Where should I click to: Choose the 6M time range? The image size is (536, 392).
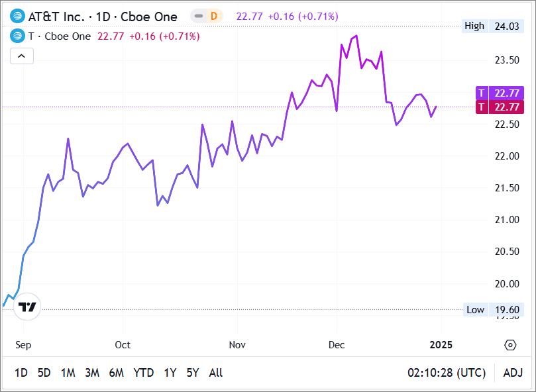pyautogui.click(x=116, y=372)
